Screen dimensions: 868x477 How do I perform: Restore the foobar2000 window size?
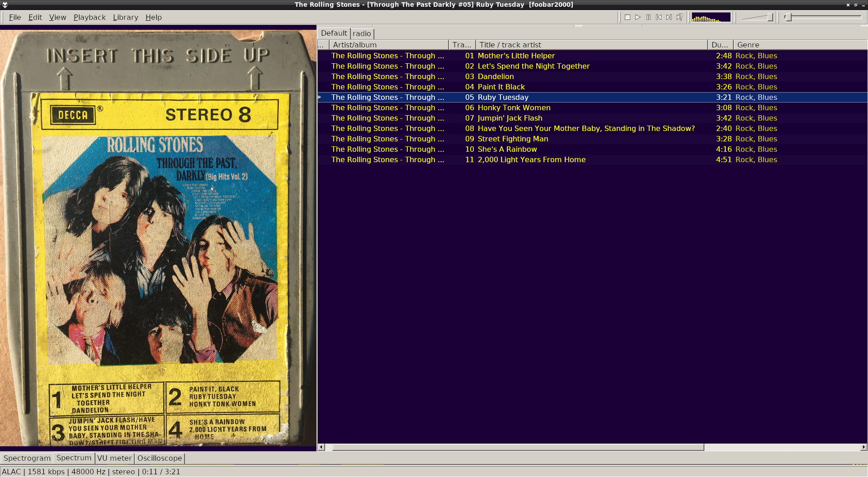[x=856, y=5]
